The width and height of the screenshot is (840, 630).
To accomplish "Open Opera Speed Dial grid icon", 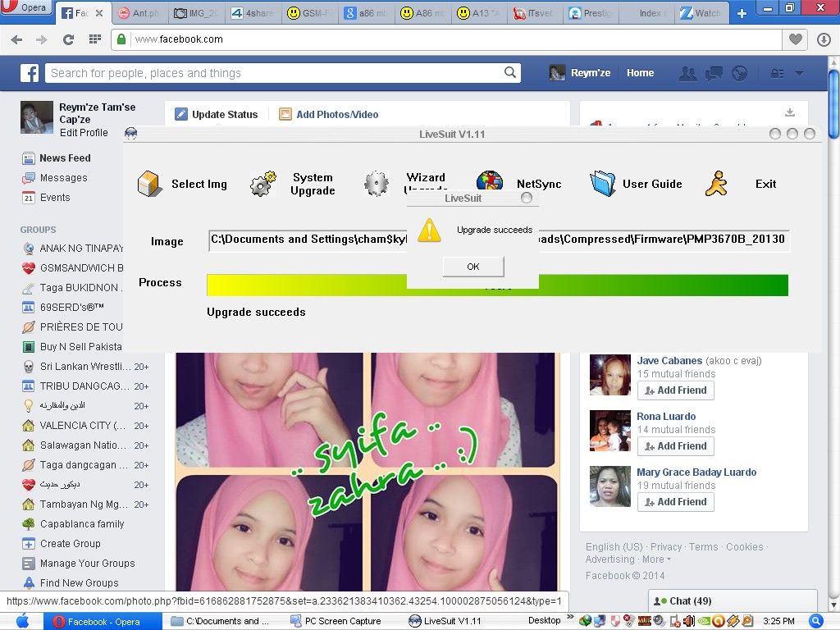I will click(x=95, y=39).
